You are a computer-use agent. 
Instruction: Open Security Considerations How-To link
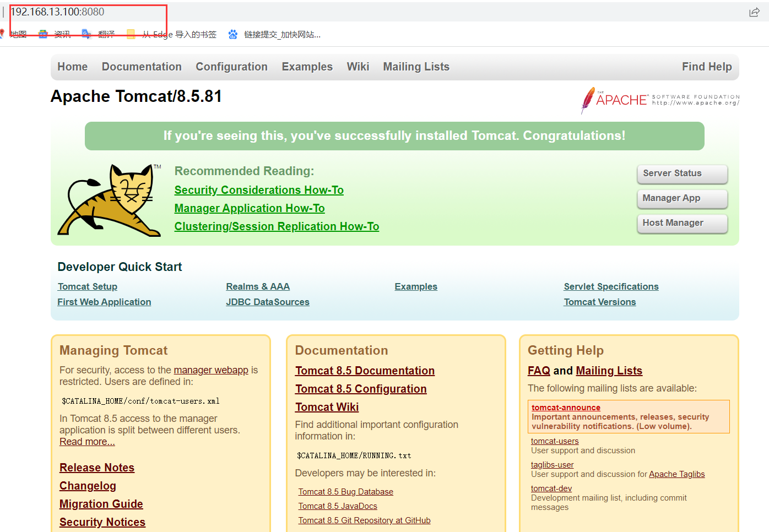[259, 190]
